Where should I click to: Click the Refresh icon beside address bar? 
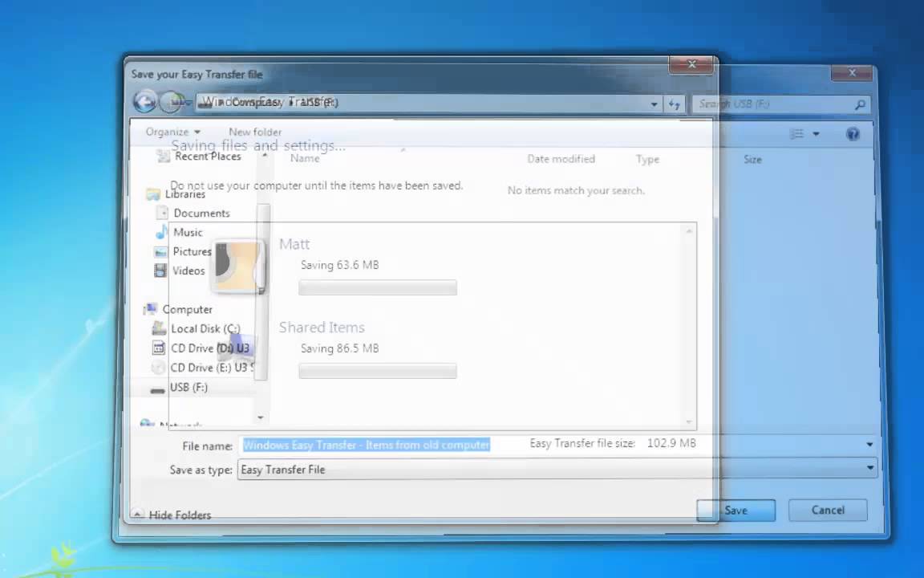click(x=674, y=104)
